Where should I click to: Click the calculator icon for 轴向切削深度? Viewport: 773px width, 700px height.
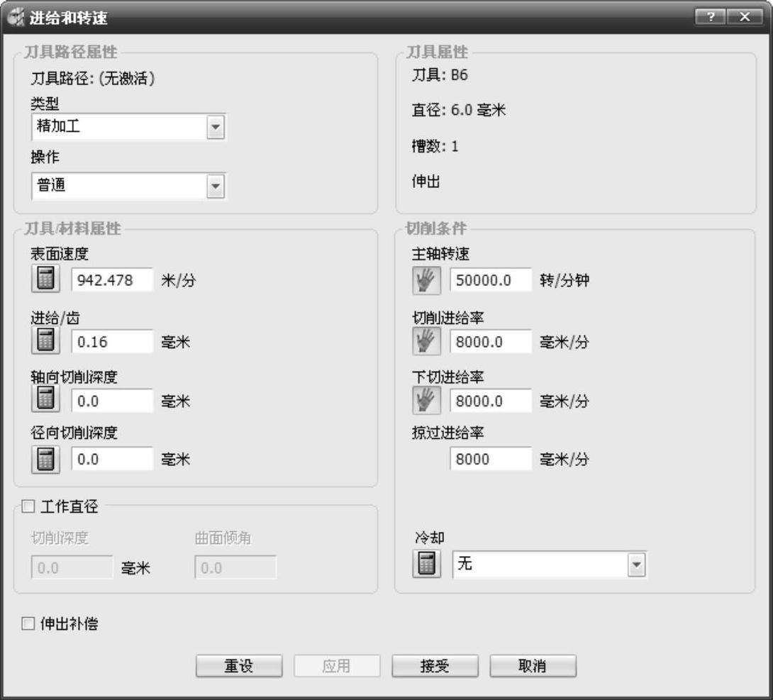pos(45,399)
